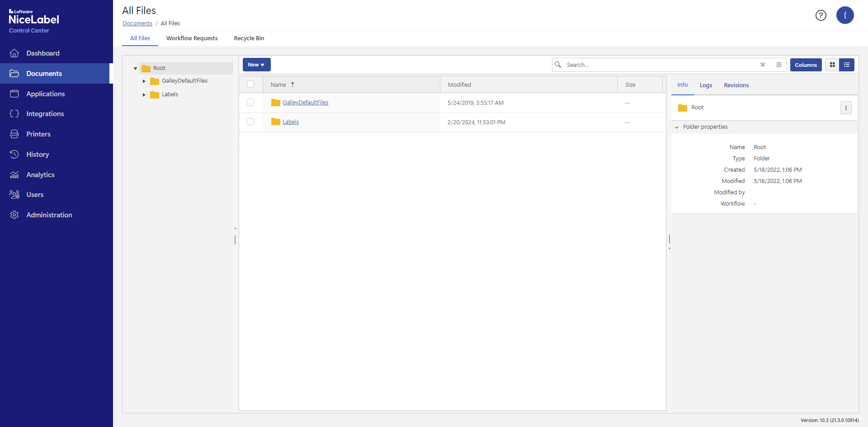Image resolution: width=868 pixels, height=427 pixels.
Task: Open the search filter options icon
Action: (779, 65)
